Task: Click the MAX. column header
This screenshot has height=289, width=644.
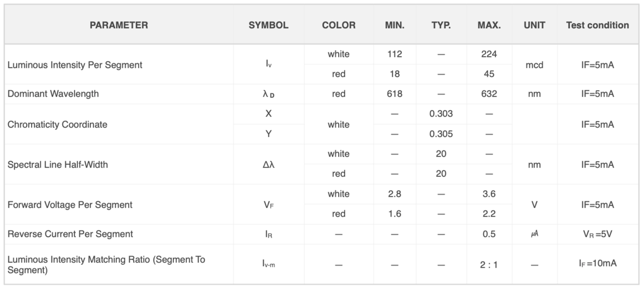Action: click(x=489, y=25)
